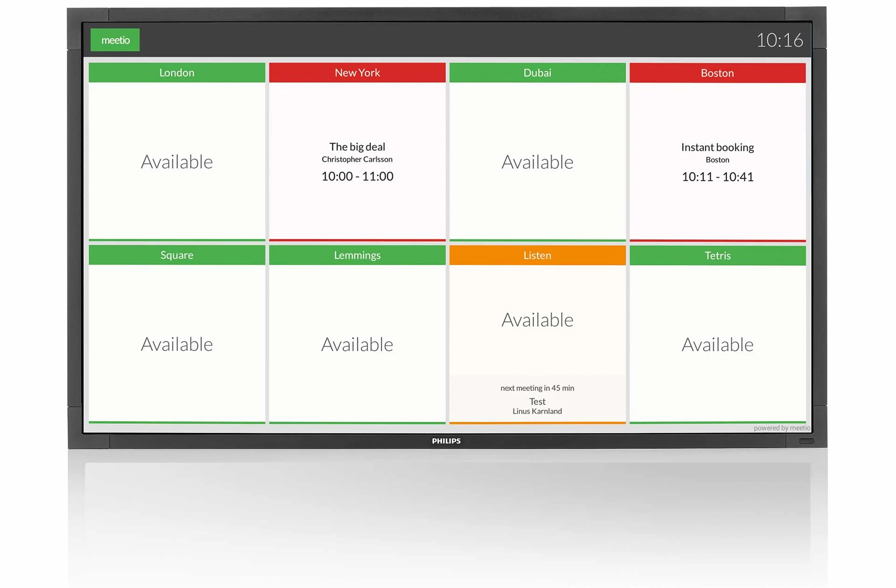Click the 10:16 clock display
Image resolution: width=896 pixels, height=588 pixels.
coord(779,41)
